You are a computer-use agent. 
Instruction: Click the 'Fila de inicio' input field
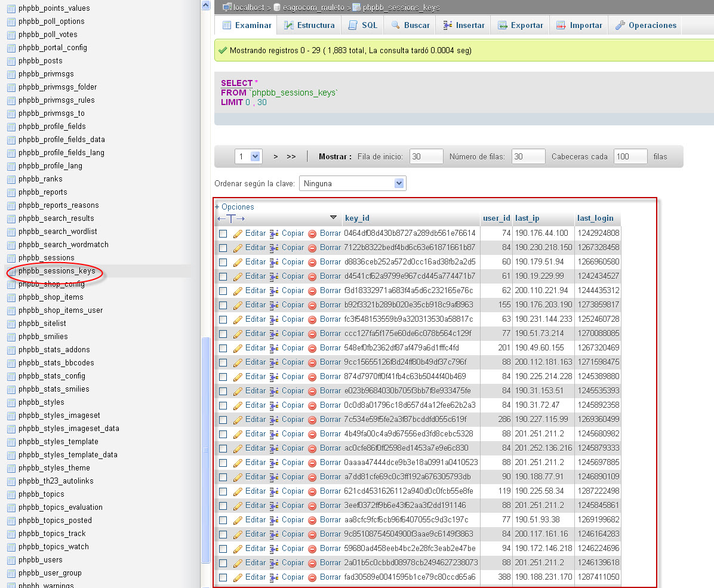[426, 156]
